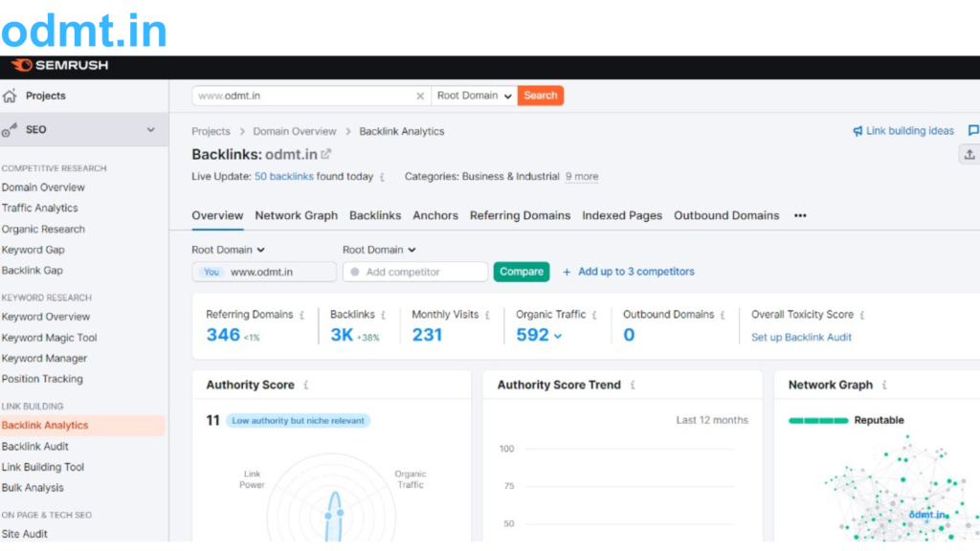The width and height of the screenshot is (980, 551).
Task: Click info icon beside Monthly Visits
Action: [x=487, y=315]
